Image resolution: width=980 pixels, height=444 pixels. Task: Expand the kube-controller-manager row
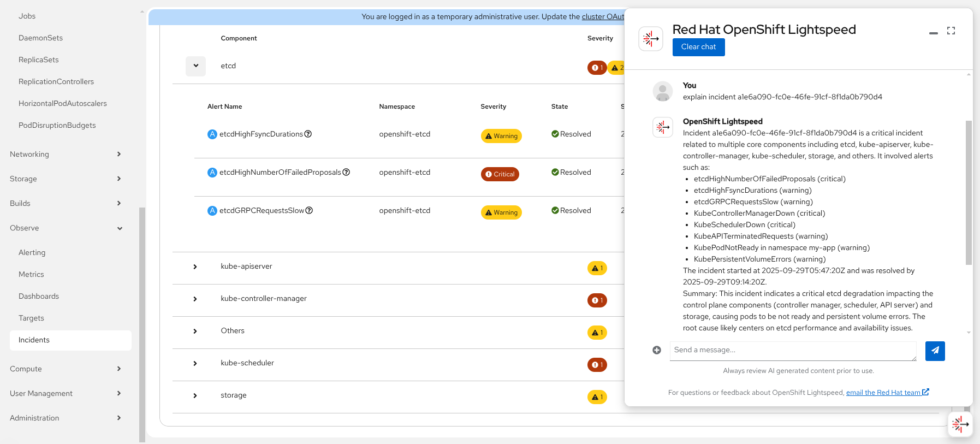(x=195, y=299)
